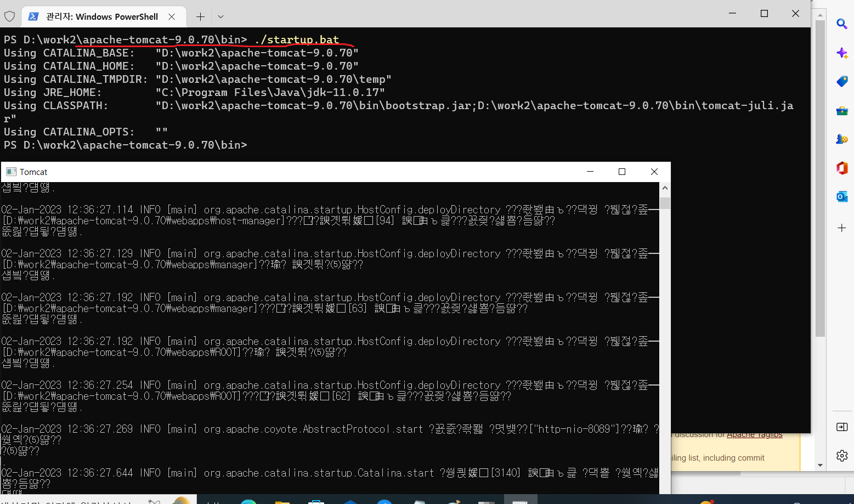
Task: Click the 'Using CATALINA_OPTS:' output line
Action: tap(86, 132)
